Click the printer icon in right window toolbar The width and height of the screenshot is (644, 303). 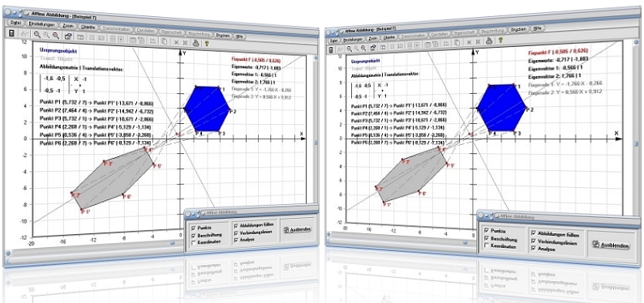489,41
